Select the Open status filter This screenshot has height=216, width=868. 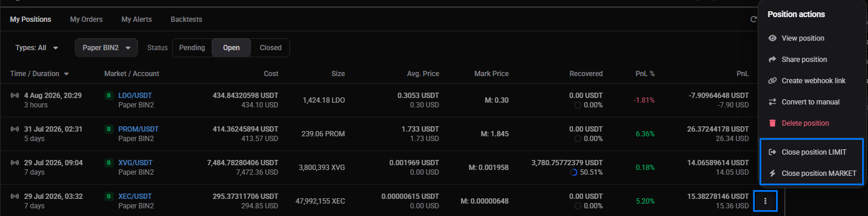point(231,48)
